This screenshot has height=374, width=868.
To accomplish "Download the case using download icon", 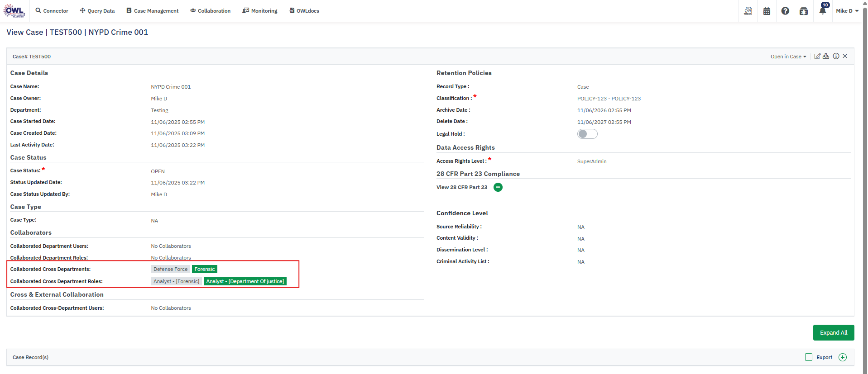I will pyautogui.click(x=826, y=56).
